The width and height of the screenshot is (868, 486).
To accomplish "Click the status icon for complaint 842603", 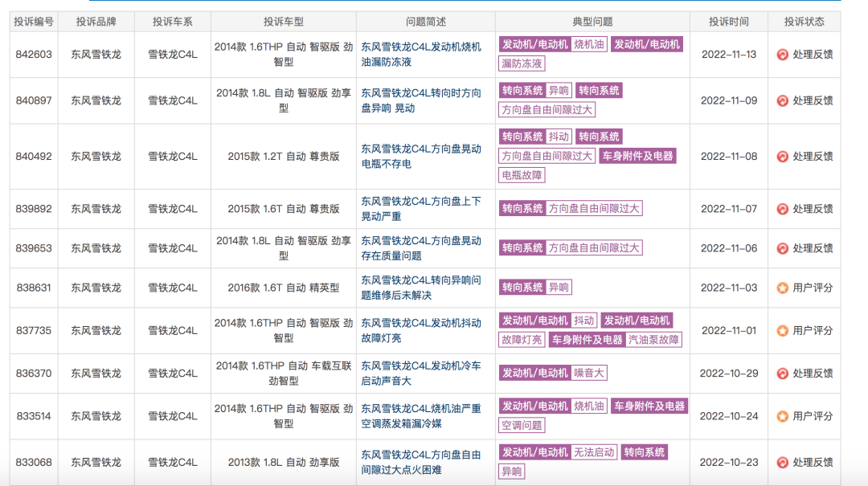I will pyautogui.click(x=782, y=55).
